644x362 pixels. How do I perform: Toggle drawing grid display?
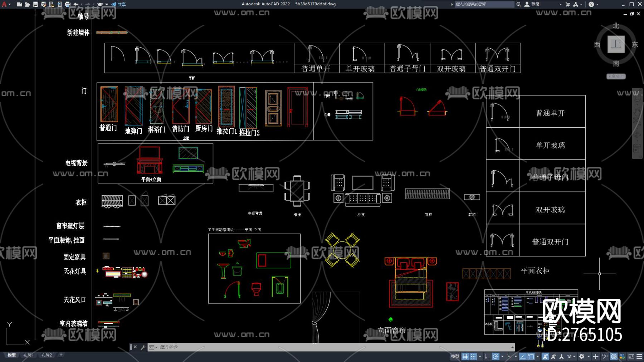tap(465, 356)
